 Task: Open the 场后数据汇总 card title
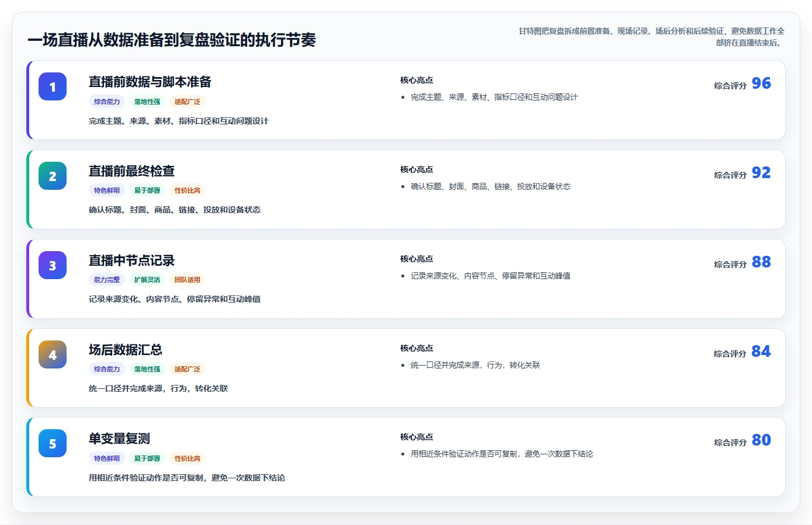(126, 350)
